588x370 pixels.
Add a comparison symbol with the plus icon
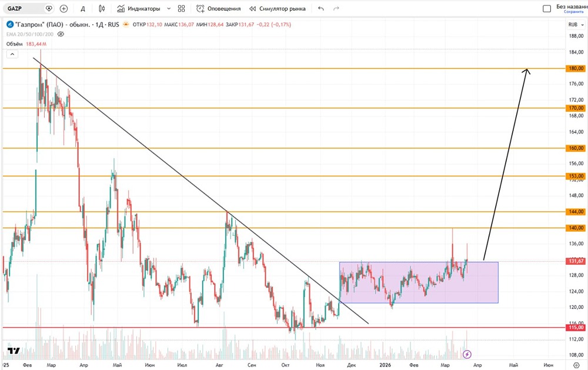[x=64, y=8]
